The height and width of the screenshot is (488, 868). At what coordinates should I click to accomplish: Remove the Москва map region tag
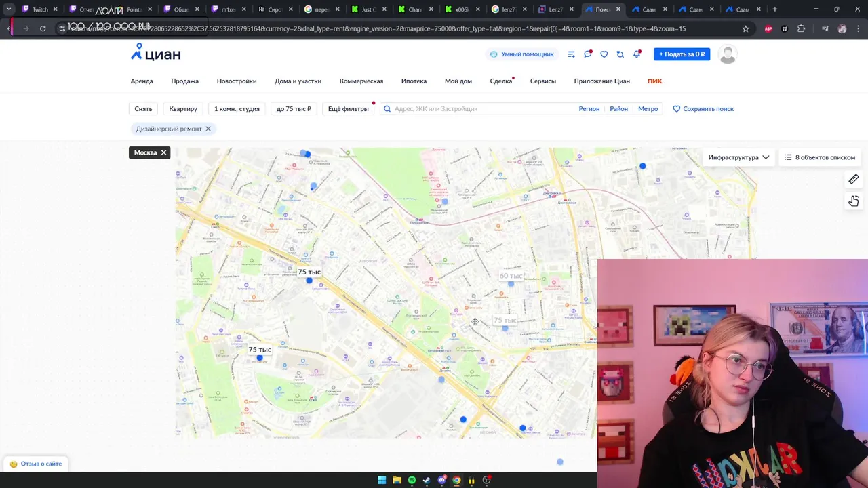tap(163, 152)
